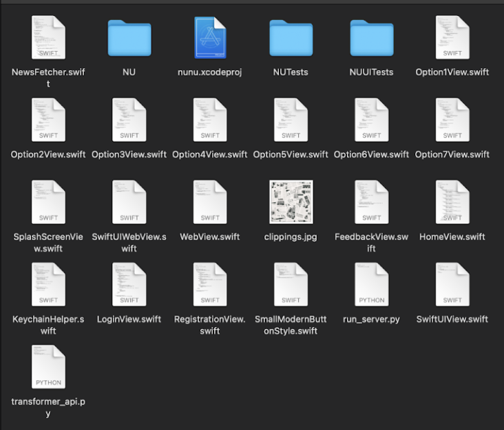This screenshot has height=430, width=504.
Task: Click the SwiftUIView.swift name label
Action: pos(452,319)
